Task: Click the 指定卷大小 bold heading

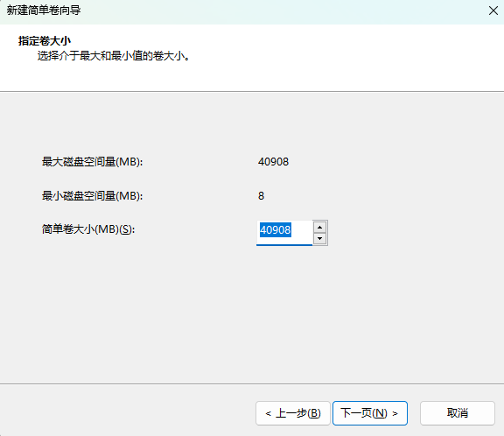Action: point(45,41)
